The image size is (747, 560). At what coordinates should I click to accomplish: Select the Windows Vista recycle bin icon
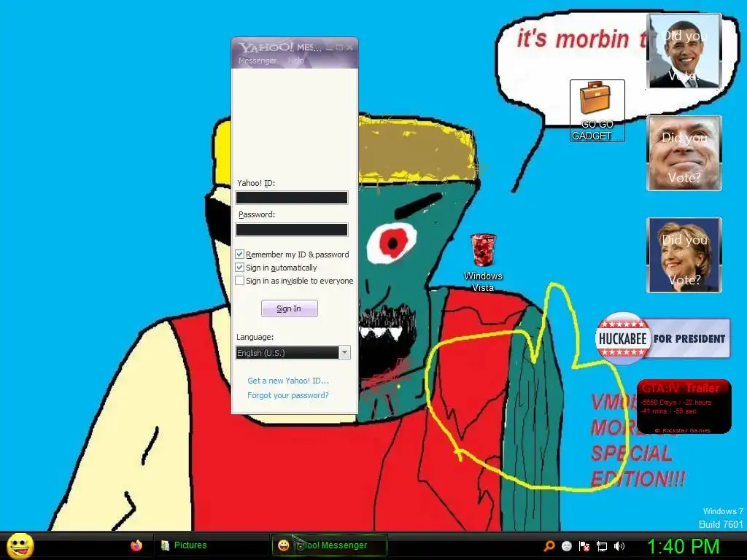[483, 262]
